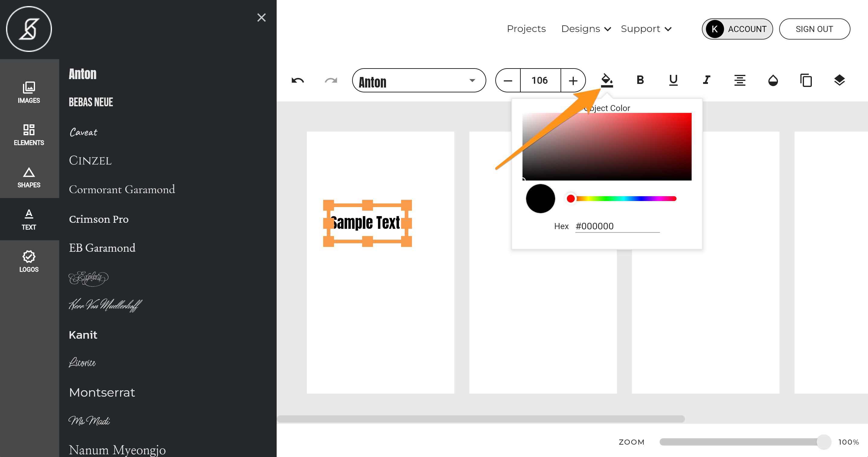Decrease font size with minus button
868x457 pixels.
coord(508,81)
